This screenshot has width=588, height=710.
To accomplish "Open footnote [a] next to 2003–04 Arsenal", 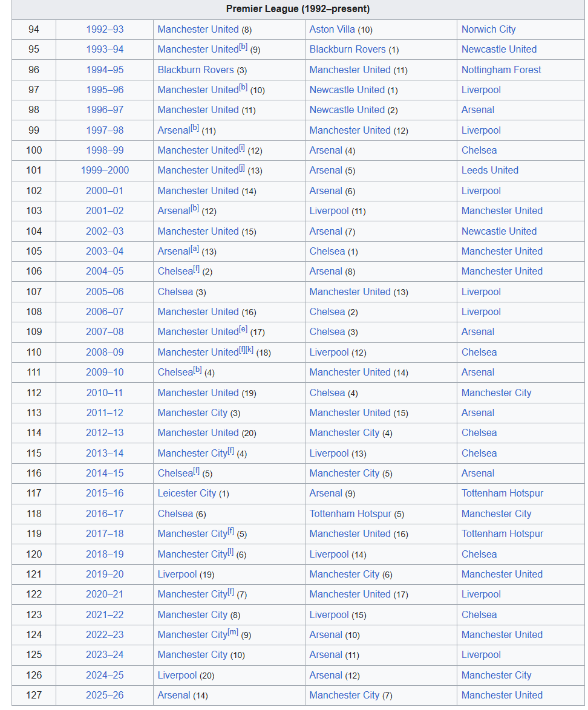I will pyautogui.click(x=195, y=249).
